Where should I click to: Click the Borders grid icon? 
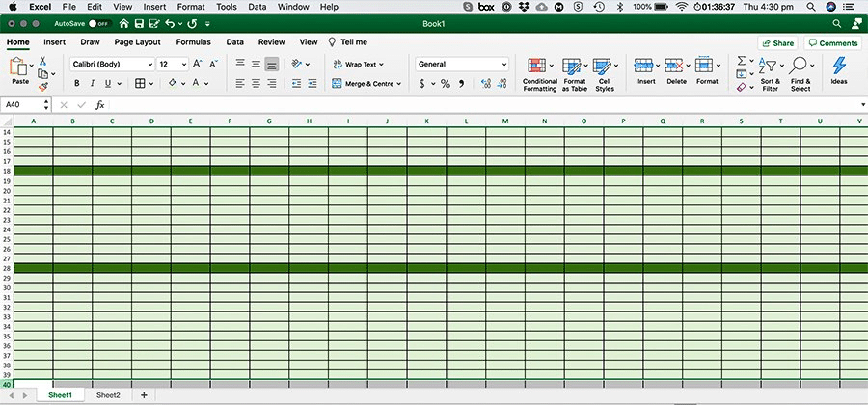140,84
